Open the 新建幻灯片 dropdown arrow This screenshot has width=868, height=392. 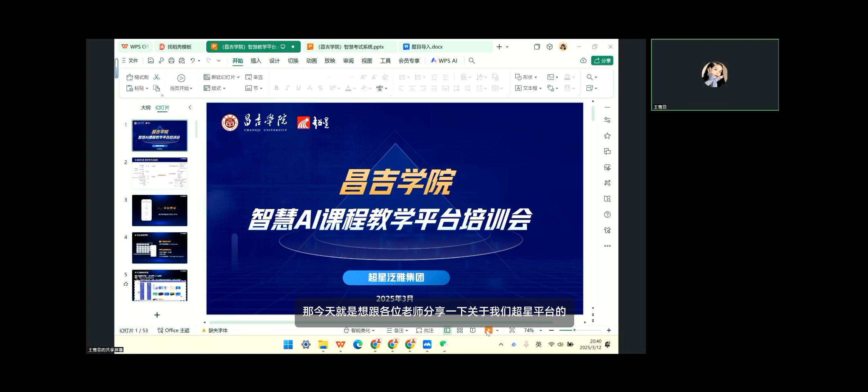click(x=238, y=77)
